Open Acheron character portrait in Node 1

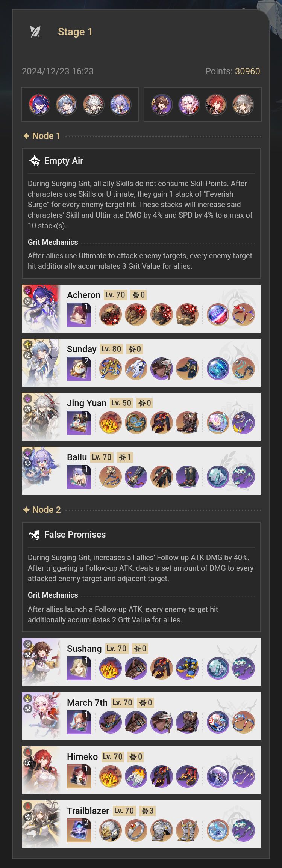click(41, 309)
